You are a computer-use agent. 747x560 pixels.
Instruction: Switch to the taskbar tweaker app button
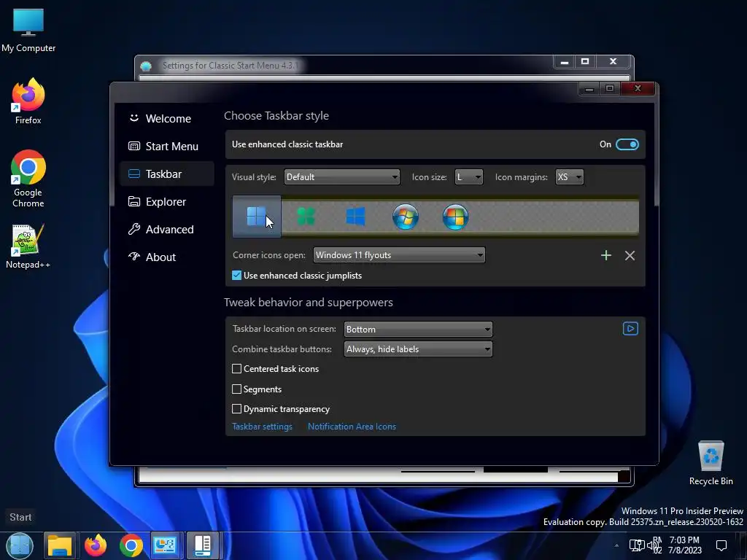tap(203, 545)
